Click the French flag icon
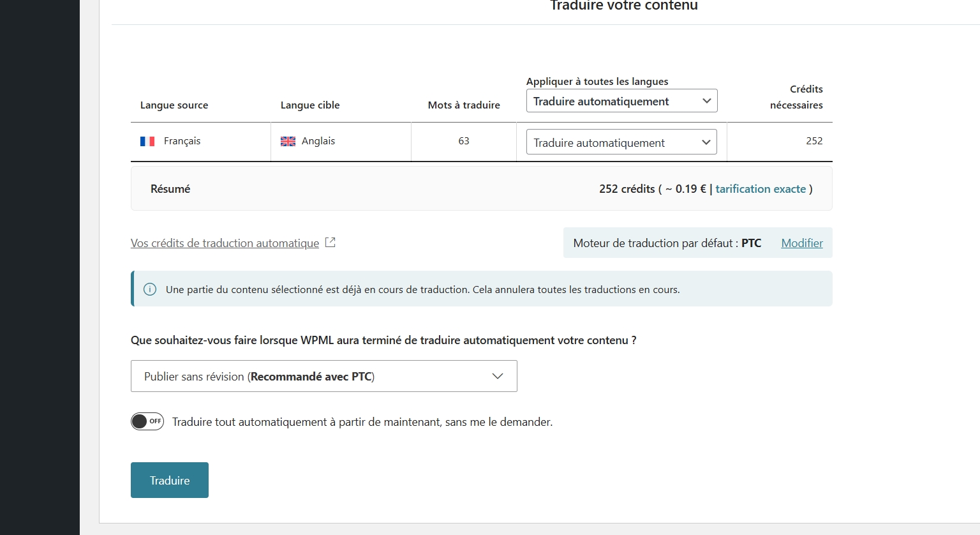 (x=147, y=141)
